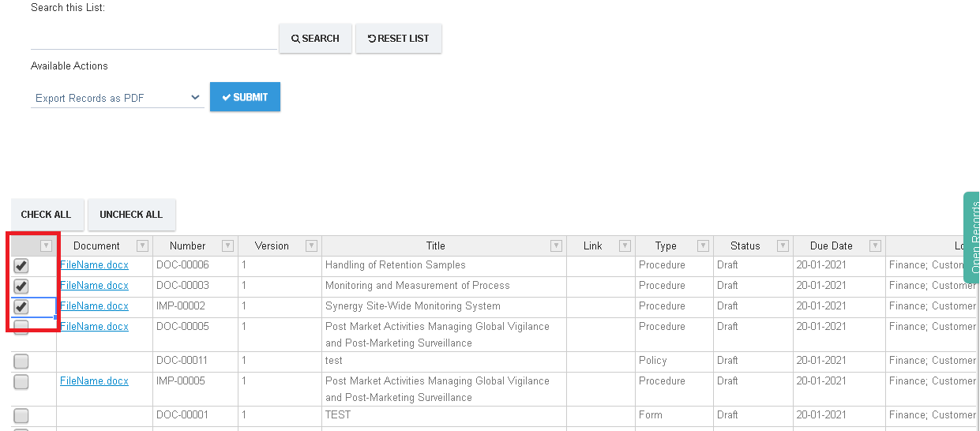Open the Status column filter icon

point(783,245)
